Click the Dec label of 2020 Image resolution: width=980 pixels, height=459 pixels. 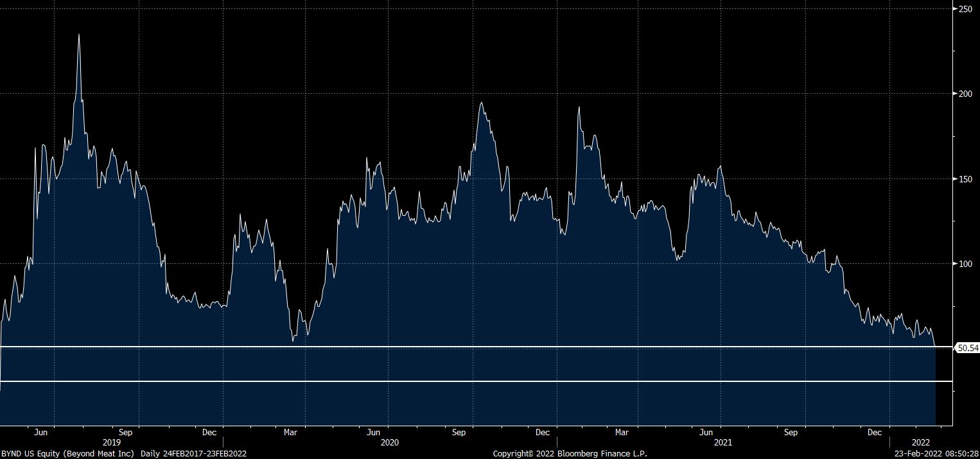pyautogui.click(x=543, y=433)
